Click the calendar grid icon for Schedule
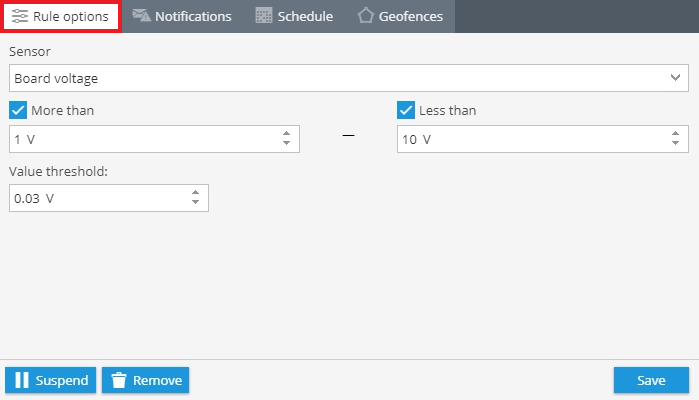 click(x=263, y=16)
